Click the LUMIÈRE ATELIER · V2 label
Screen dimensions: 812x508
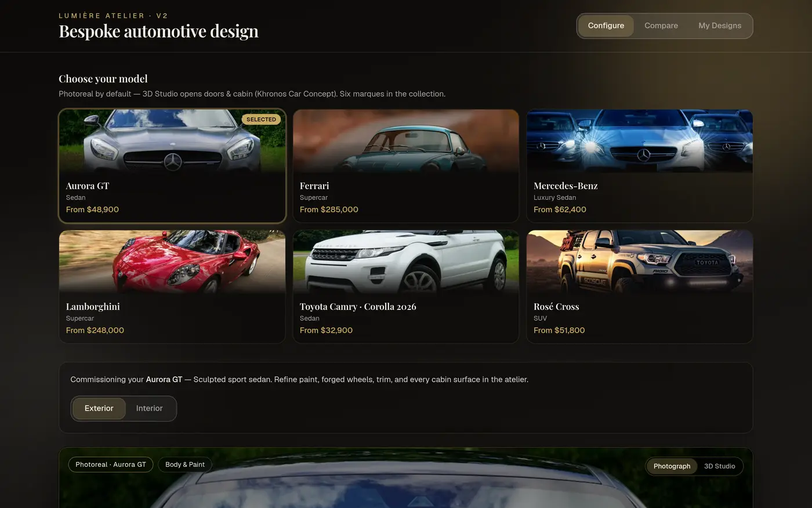(x=114, y=16)
